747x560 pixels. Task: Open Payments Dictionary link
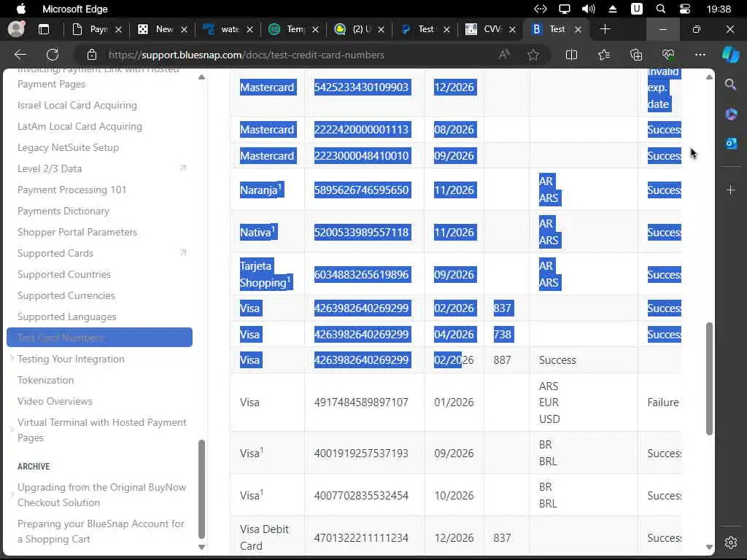[63, 211]
